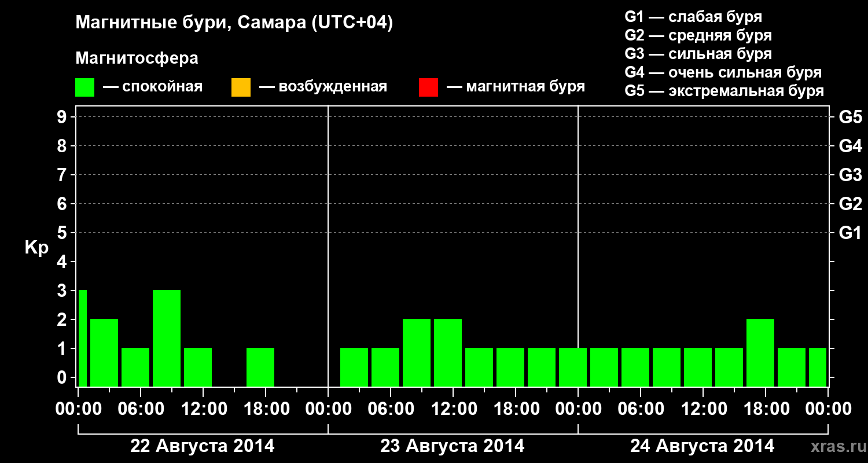Click the 'G3 — сильная буря' legend line
Image resolution: width=868 pixels, height=463 pixels.
tap(698, 54)
